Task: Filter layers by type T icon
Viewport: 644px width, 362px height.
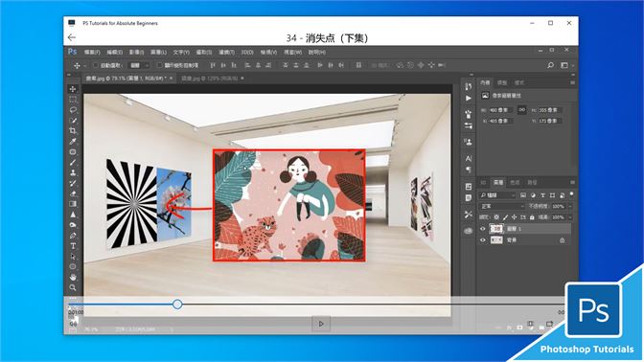Action: [542, 195]
